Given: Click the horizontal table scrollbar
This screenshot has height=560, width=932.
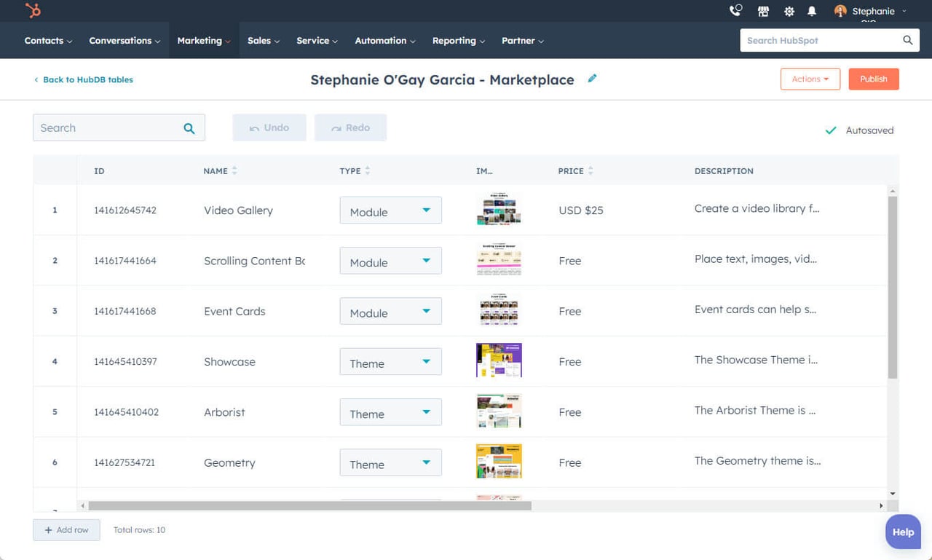Looking at the screenshot, I should 310,505.
